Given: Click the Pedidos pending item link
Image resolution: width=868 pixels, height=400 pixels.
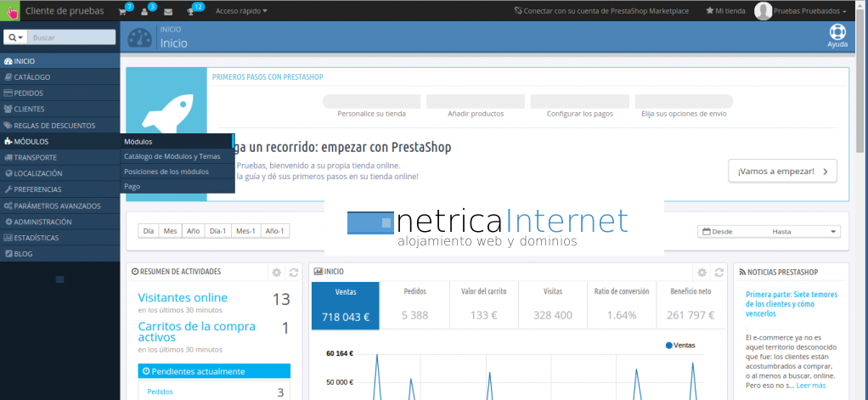Looking at the screenshot, I should click(x=160, y=392).
